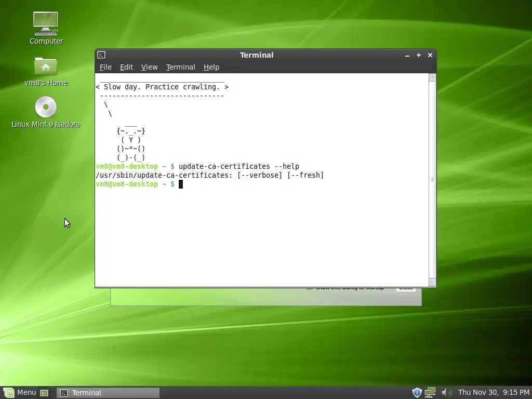Click the volume speaker tray icon

(x=446, y=393)
